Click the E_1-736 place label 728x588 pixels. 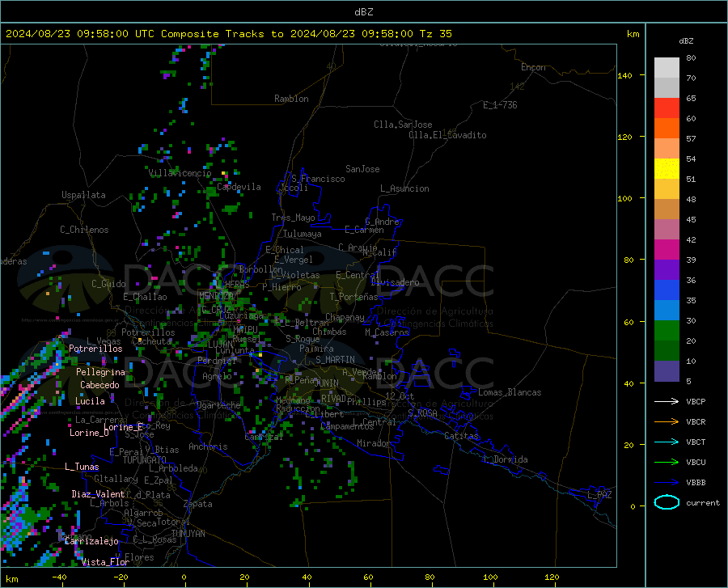click(500, 105)
